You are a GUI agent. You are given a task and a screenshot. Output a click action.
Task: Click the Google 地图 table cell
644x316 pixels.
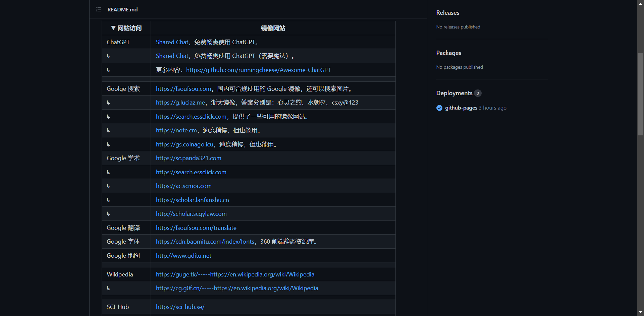coord(126,256)
